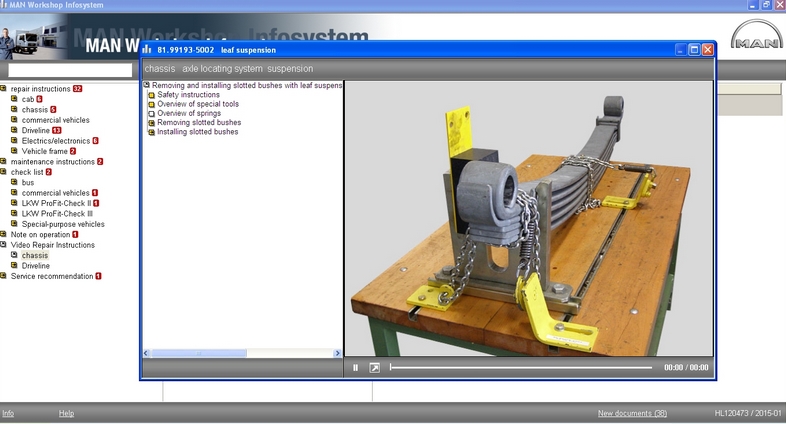Open the Info link

coord(8,413)
